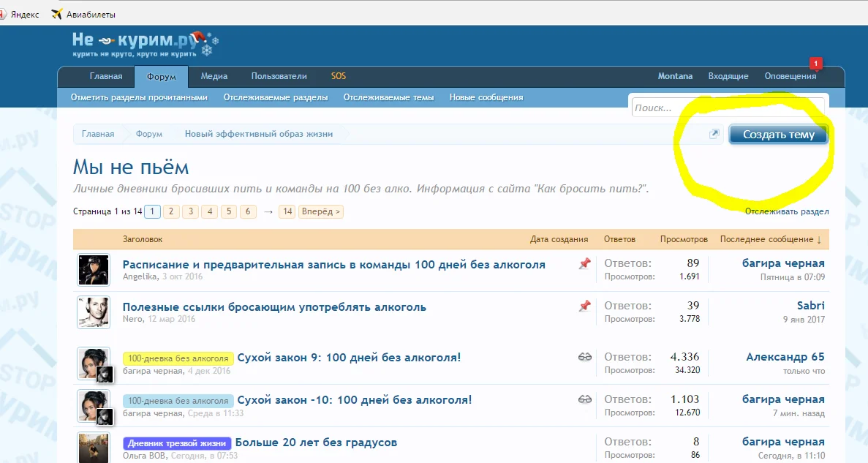Screen dimensions: 868x463
Task: Click the Авиабилеты bookmark in browser bar
Action: (x=83, y=14)
